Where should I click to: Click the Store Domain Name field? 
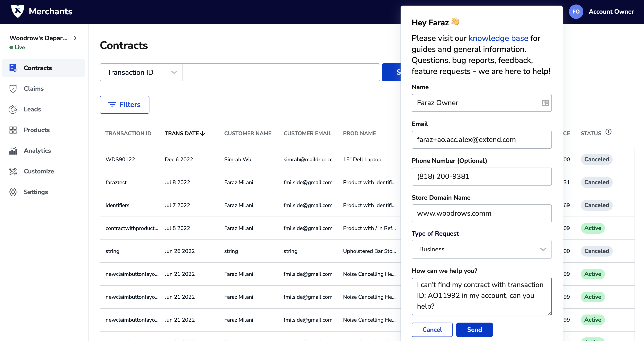click(481, 213)
